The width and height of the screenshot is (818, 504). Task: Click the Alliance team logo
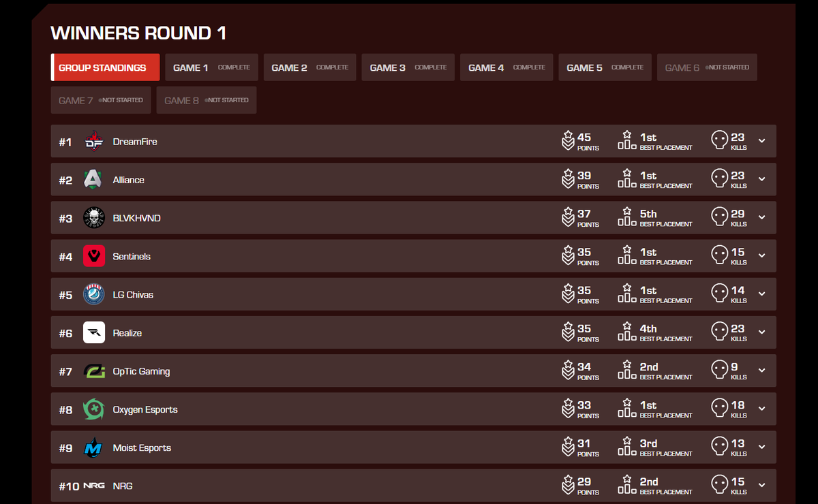tap(93, 180)
